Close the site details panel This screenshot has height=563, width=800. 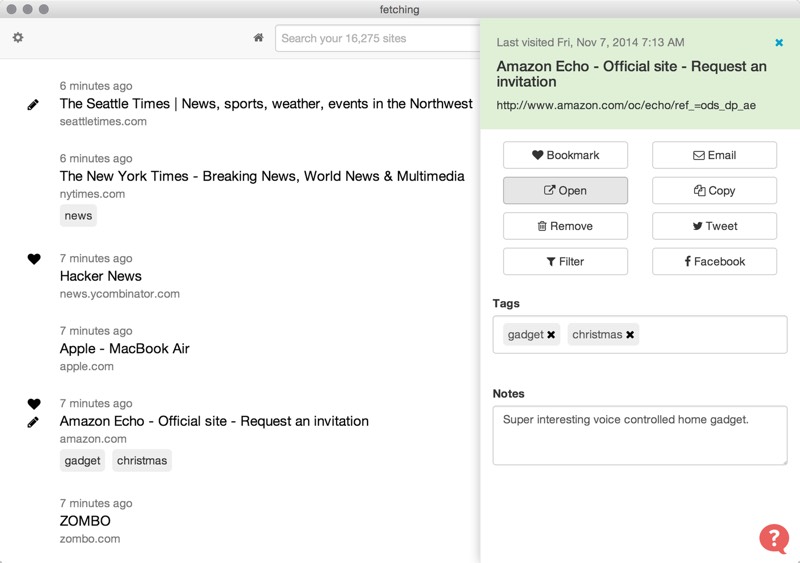tap(779, 43)
